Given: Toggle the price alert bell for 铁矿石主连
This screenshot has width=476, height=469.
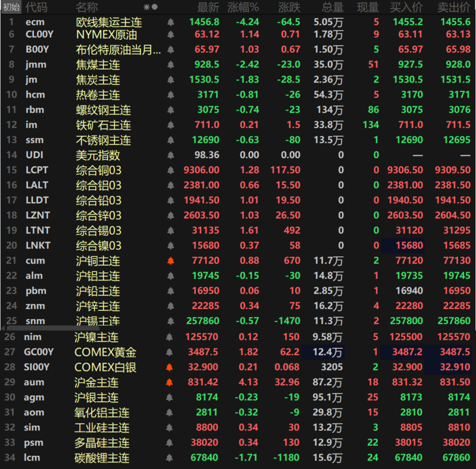Looking at the screenshot, I should [171, 125].
